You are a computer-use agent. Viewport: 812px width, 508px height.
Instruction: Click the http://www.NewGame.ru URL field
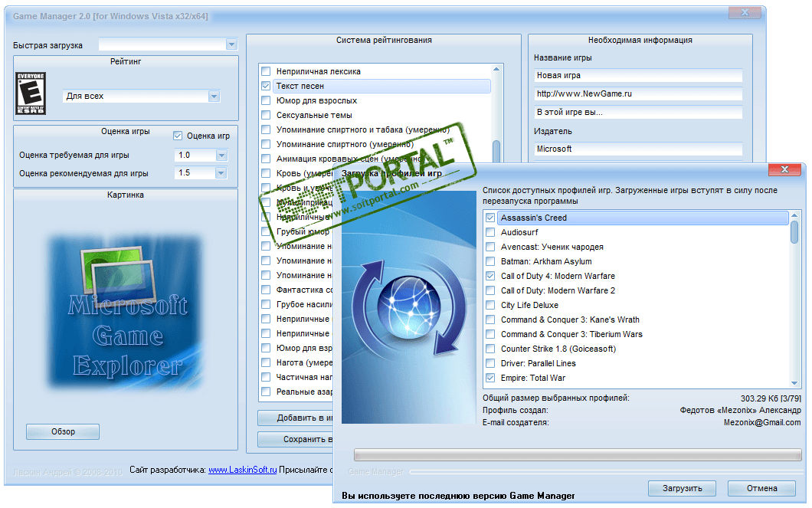point(638,93)
